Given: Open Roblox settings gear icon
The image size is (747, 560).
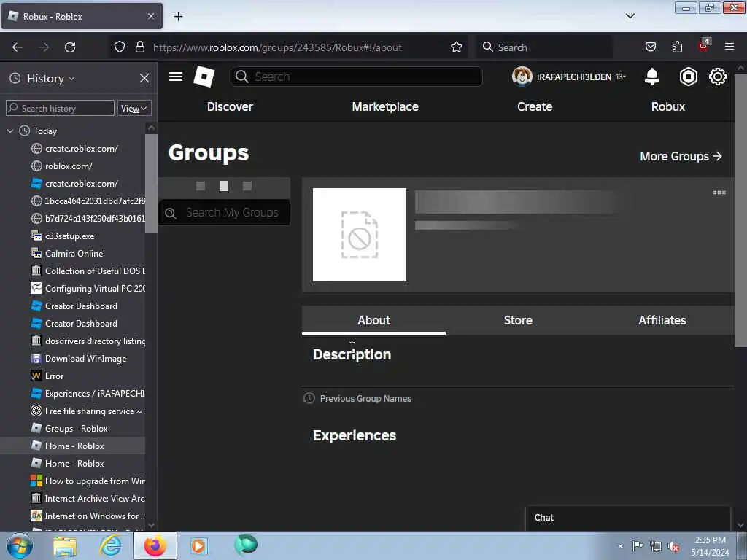Looking at the screenshot, I should [718, 77].
